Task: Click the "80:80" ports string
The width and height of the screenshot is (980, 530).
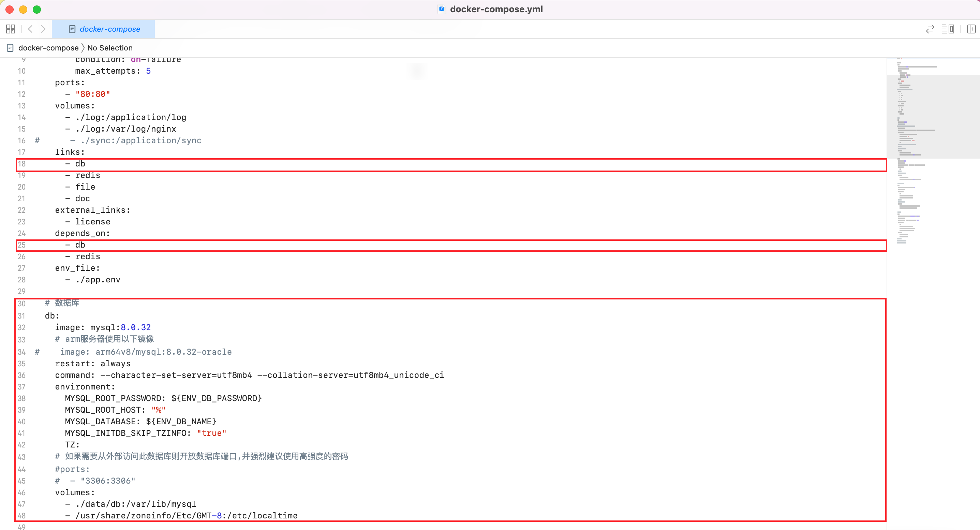Action: pyautogui.click(x=92, y=94)
